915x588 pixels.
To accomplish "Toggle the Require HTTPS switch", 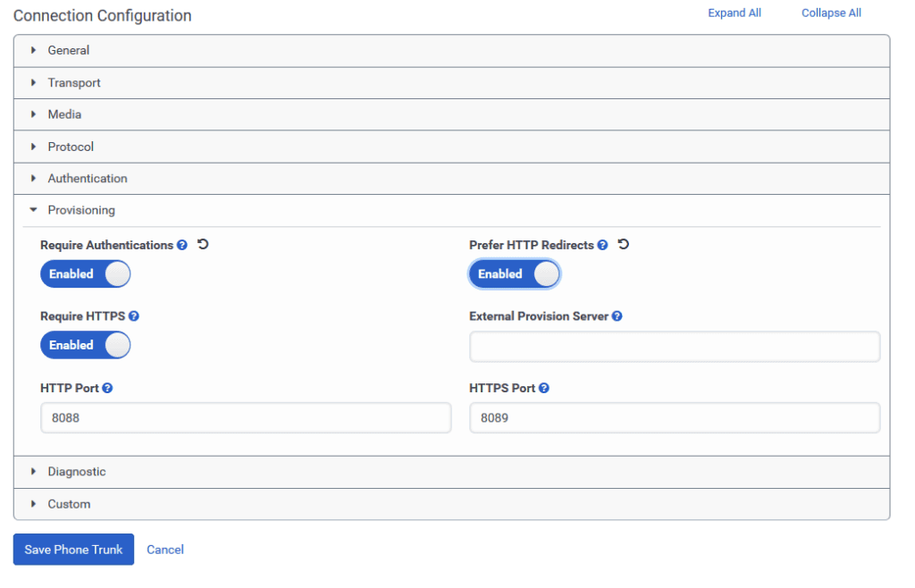I will point(86,345).
